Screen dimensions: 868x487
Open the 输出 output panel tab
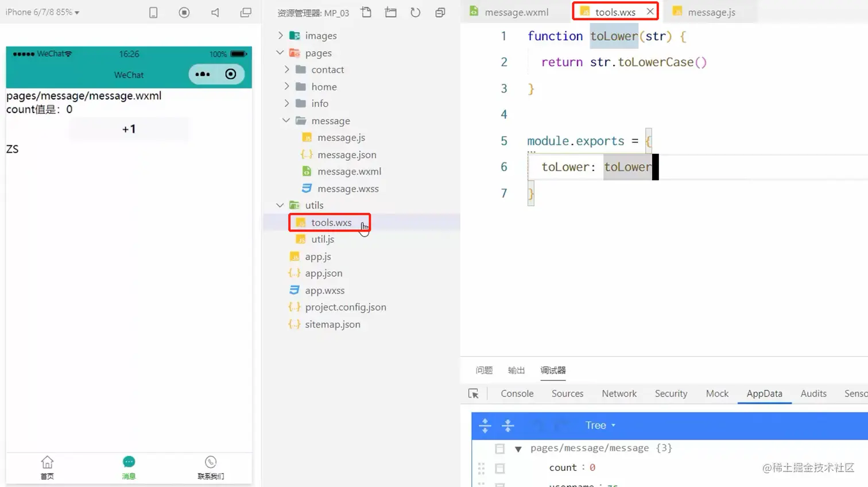[516, 370]
